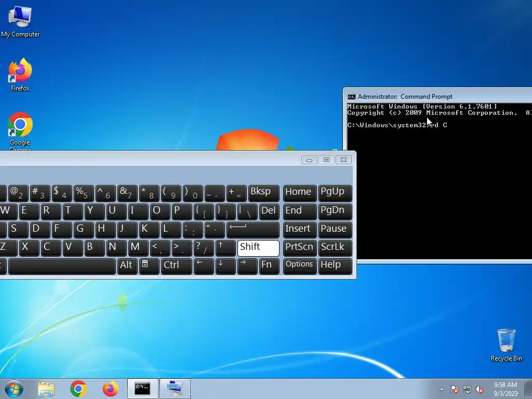Tap the plus equals key
Viewport: 532px width, 399px height.
point(236,193)
